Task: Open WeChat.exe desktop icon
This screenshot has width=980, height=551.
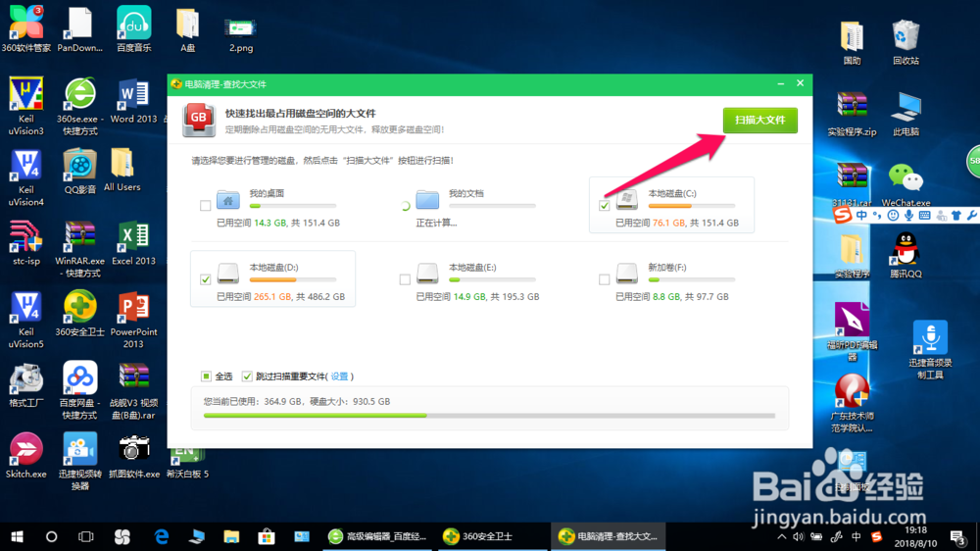Action: (906, 185)
